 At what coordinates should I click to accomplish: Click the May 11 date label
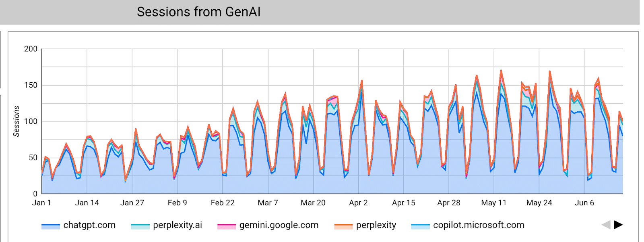coord(494,203)
